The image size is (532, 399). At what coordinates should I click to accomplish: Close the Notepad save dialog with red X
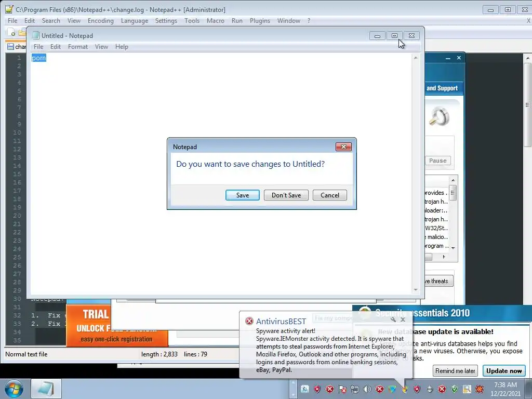[343, 147]
